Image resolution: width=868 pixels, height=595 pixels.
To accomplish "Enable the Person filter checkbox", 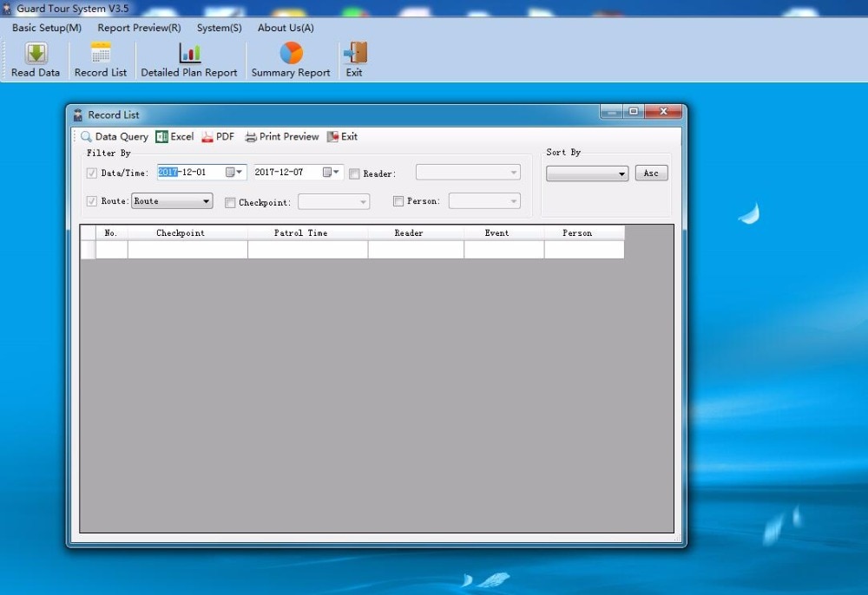I will coord(398,201).
